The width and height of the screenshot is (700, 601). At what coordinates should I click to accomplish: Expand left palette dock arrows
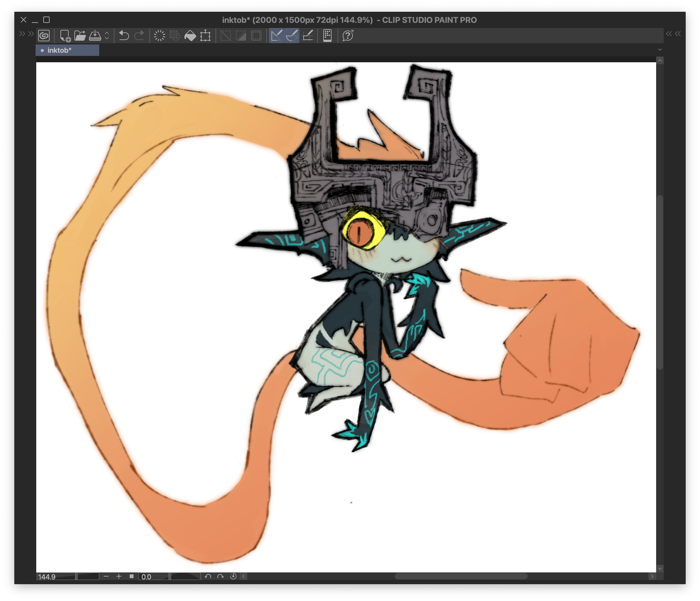click(x=22, y=33)
